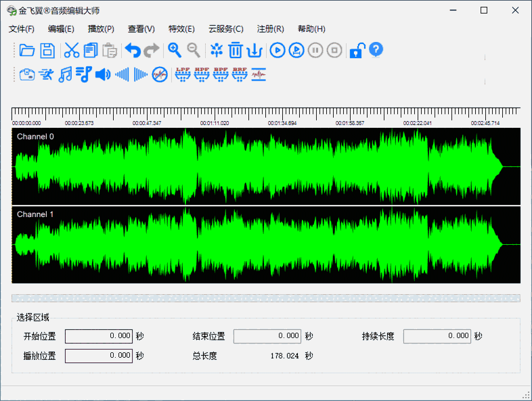This screenshot has width=532, height=401.
Task: Cut selection using the scissors icon
Action: (72, 50)
